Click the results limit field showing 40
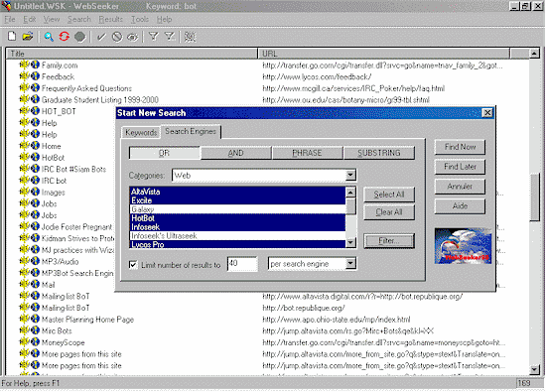The image size is (546, 392). [242, 264]
